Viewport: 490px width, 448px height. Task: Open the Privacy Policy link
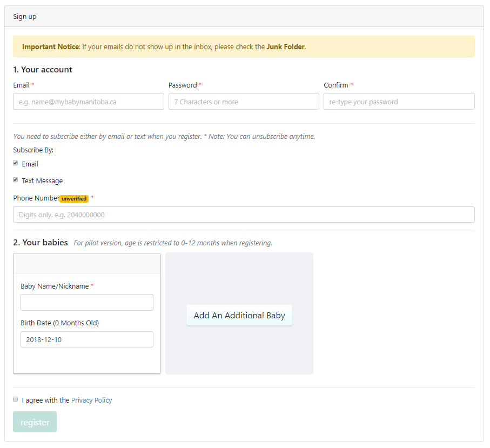point(91,400)
